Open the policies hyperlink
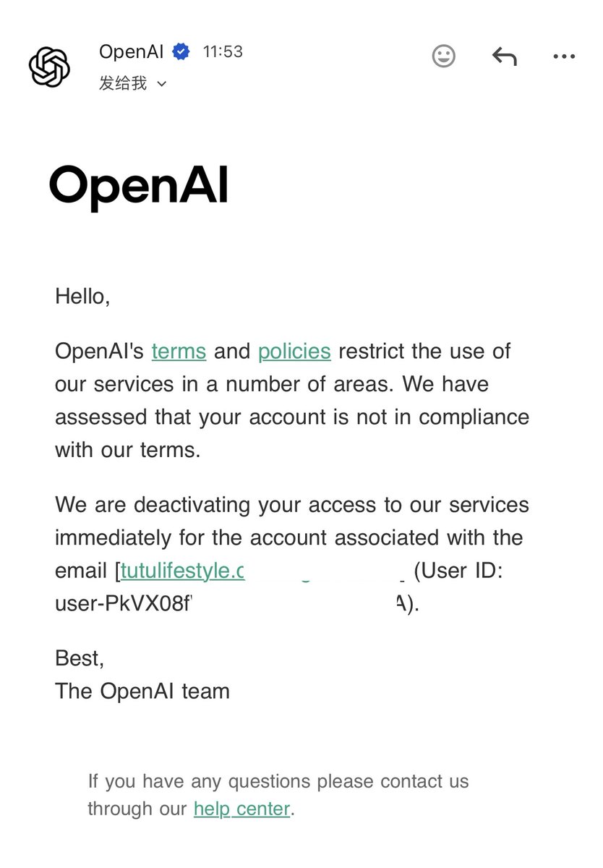The image size is (603, 868). 294,352
